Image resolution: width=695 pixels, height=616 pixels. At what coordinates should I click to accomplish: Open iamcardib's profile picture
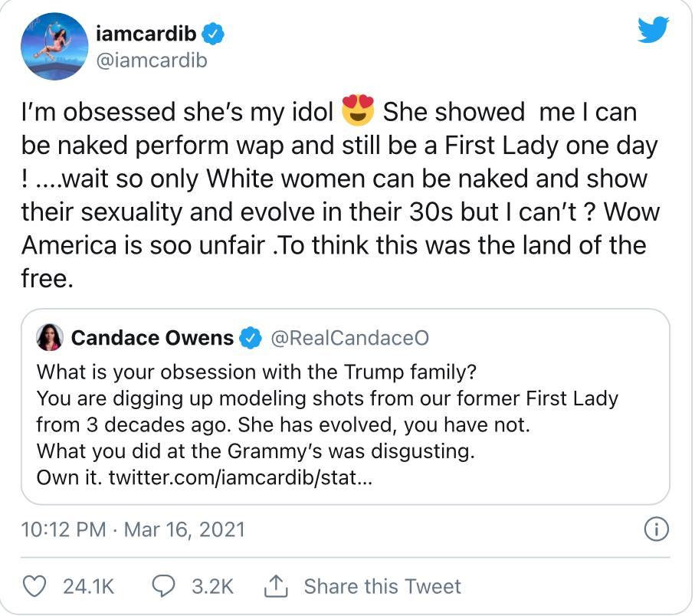tap(54, 46)
